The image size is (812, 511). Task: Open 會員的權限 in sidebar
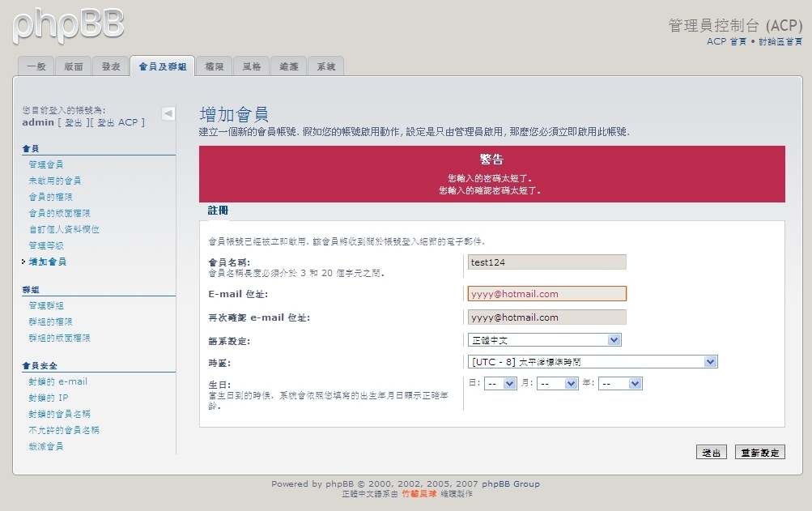[x=51, y=197]
